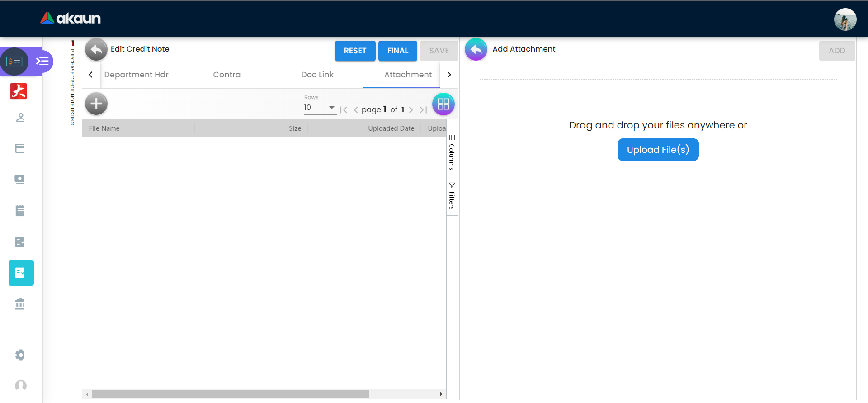Viewport: 868px width, 403px height.
Task: Open the Filters side panel
Action: 452,196
